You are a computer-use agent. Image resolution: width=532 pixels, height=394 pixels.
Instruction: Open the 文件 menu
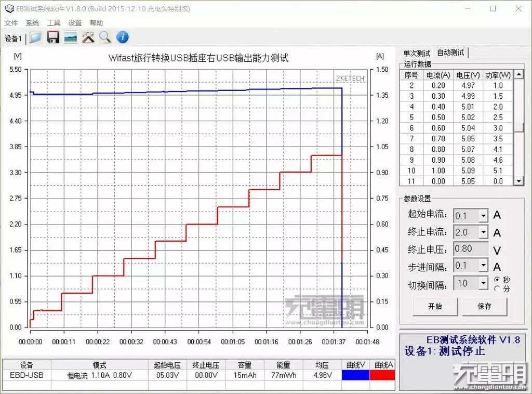11,23
